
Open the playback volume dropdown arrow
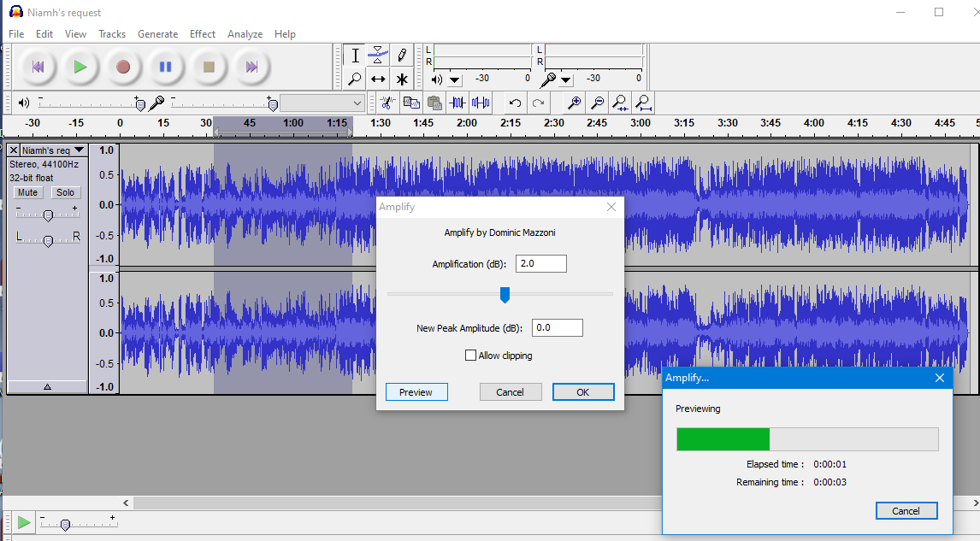tap(454, 79)
